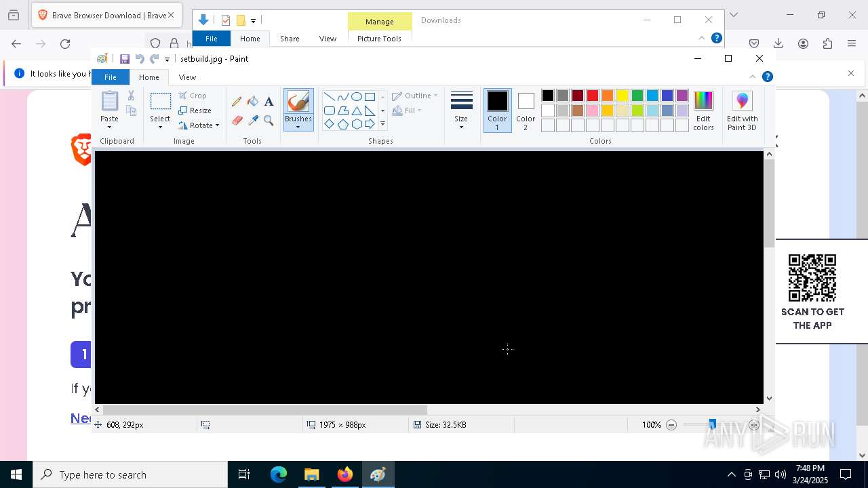Choose the Pentagon shape
The height and width of the screenshot is (488, 868).
click(342, 124)
